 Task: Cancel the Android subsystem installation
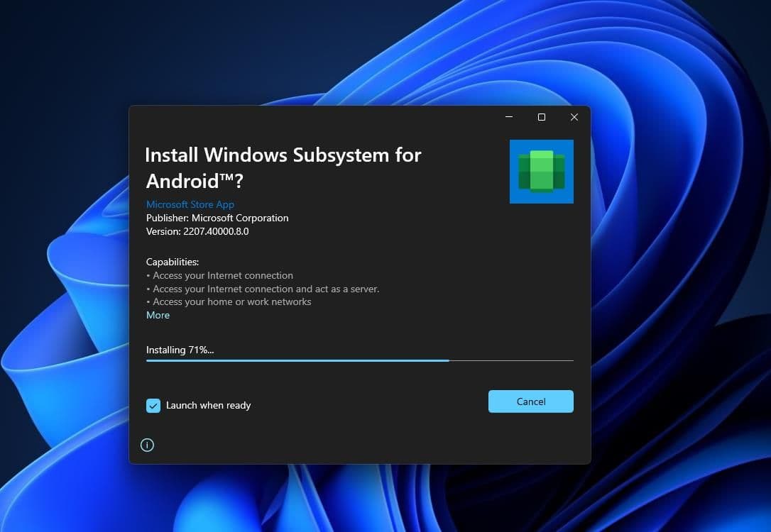(x=530, y=401)
